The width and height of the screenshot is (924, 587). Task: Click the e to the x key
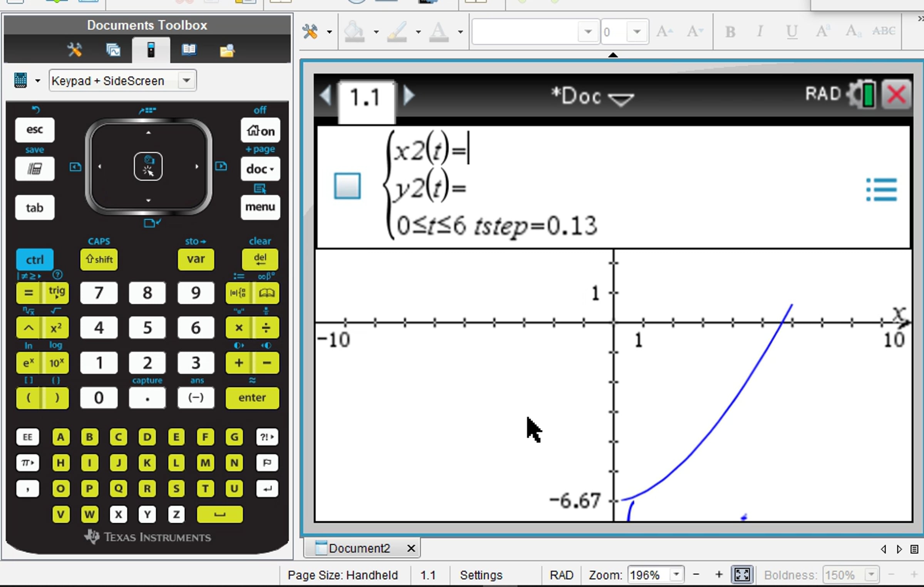pyautogui.click(x=29, y=363)
